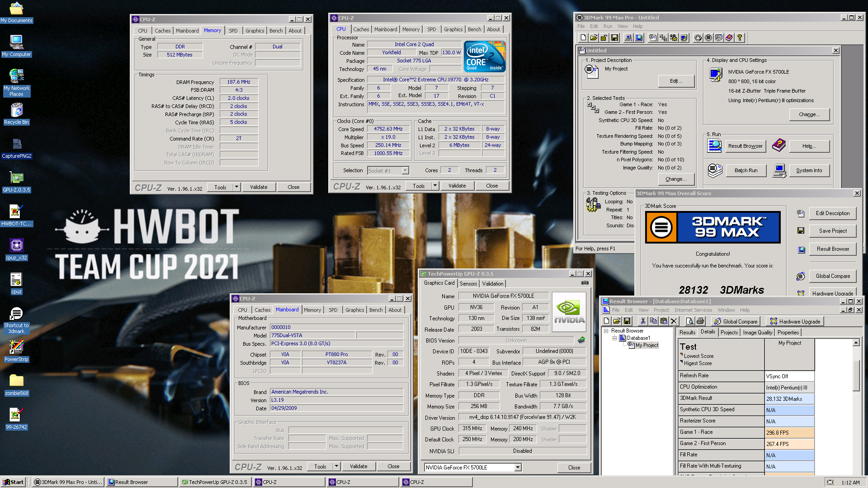The image size is (868, 488).
Task: Select Shortcut to 3dmark desktop icon
Action: 16,319
